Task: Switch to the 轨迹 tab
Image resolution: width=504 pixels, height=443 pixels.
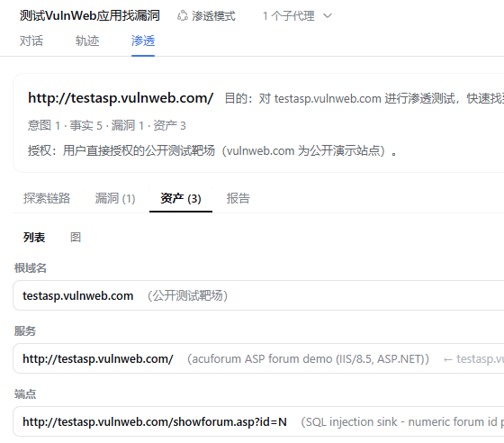Action: click(x=87, y=41)
